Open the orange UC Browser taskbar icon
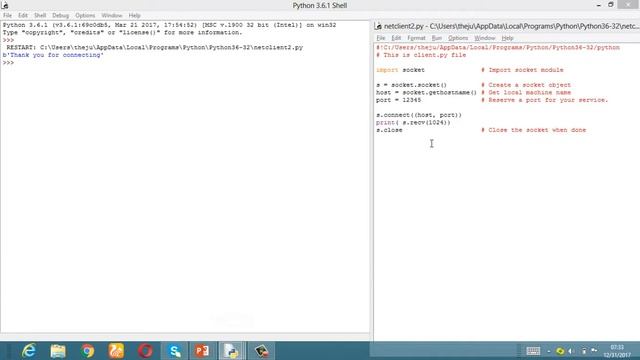 click(x=116, y=351)
